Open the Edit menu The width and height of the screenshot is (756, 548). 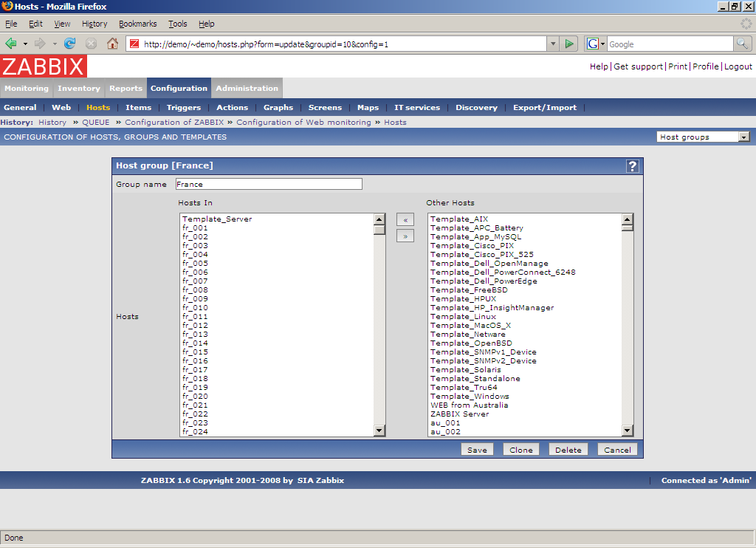35,24
